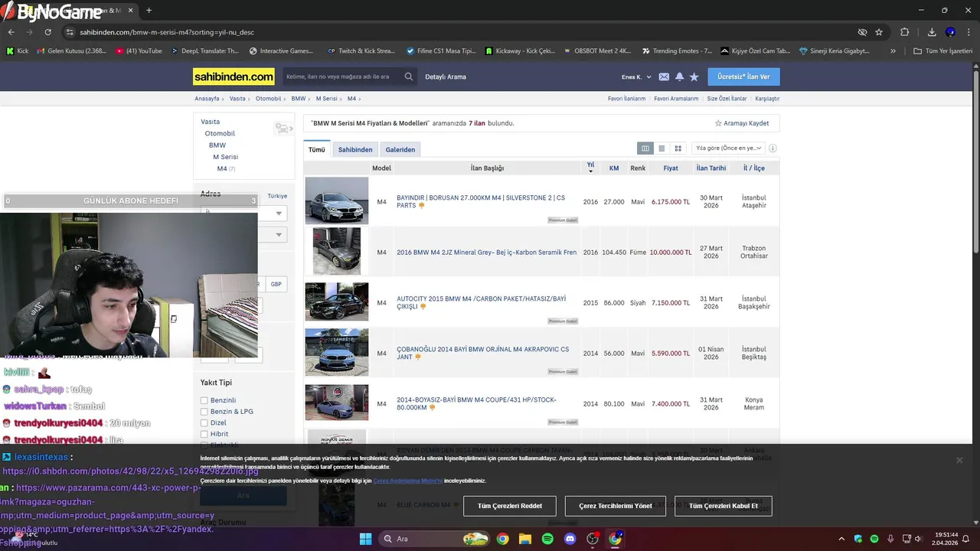This screenshot has height=551, width=980.
Task: Open the second address dropdown under İl
Action: coord(243,234)
